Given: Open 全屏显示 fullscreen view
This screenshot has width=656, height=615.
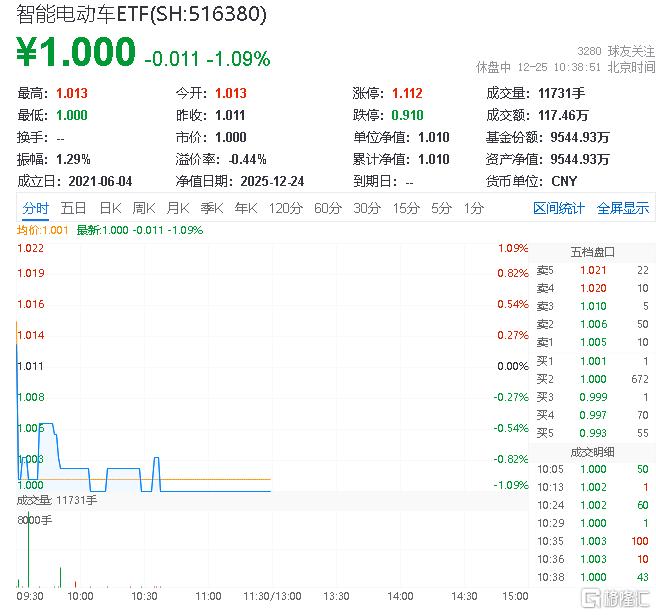Looking at the screenshot, I should 622,208.
